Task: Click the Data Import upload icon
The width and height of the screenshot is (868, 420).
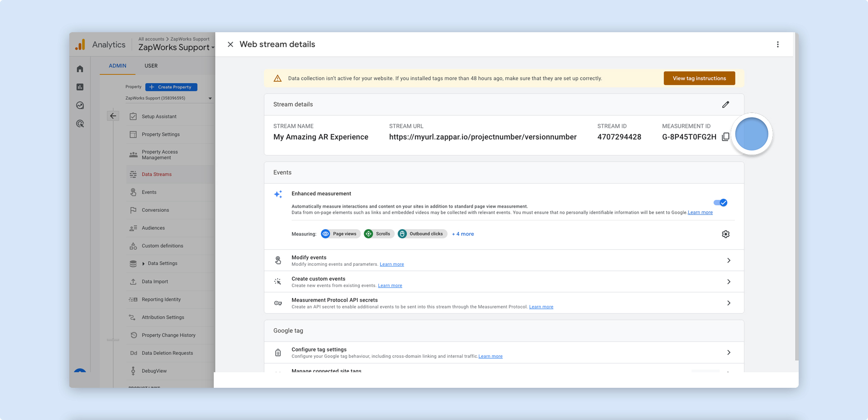Action: coord(133,282)
